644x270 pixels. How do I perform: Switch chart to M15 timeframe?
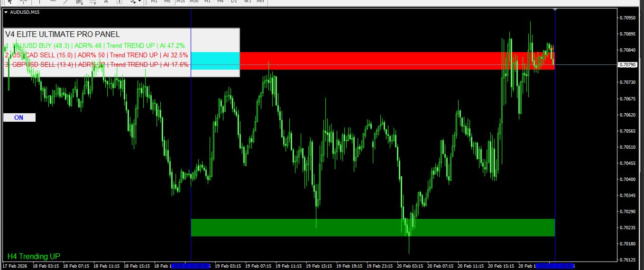[x=181, y=1]
